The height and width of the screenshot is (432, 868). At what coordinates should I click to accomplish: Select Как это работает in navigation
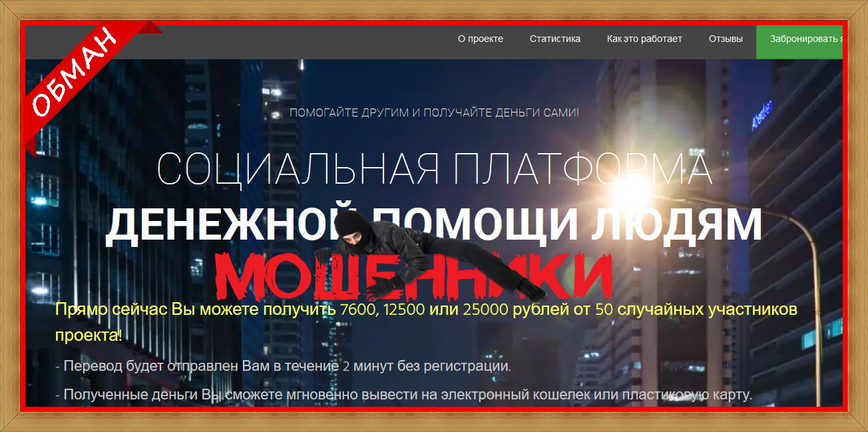point(644,39)
